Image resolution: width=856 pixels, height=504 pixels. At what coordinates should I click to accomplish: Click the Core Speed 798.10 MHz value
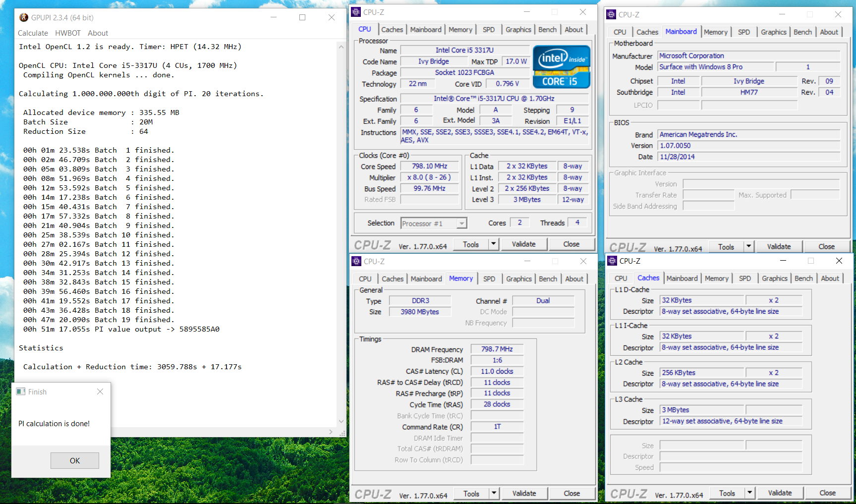tap(429, 166)
